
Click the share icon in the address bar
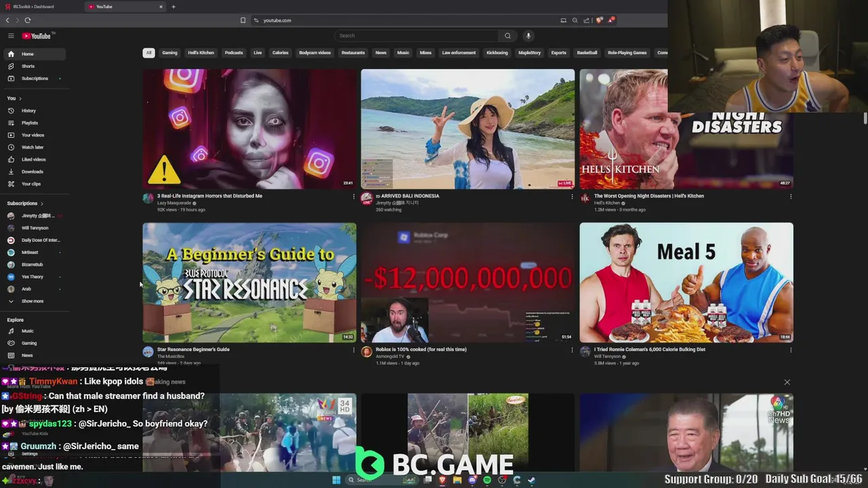[x=587, y=20]
